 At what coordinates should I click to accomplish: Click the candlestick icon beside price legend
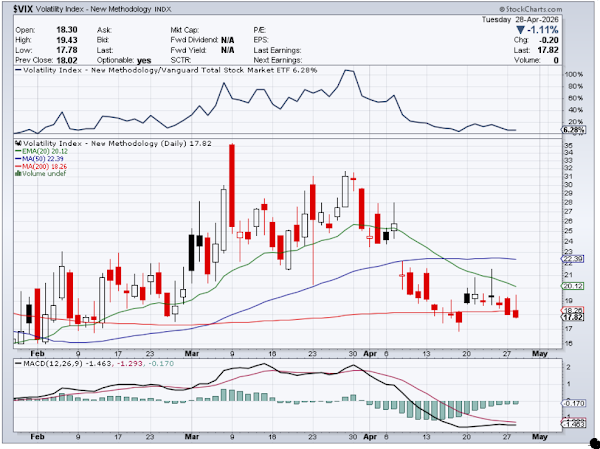(18, 144)
